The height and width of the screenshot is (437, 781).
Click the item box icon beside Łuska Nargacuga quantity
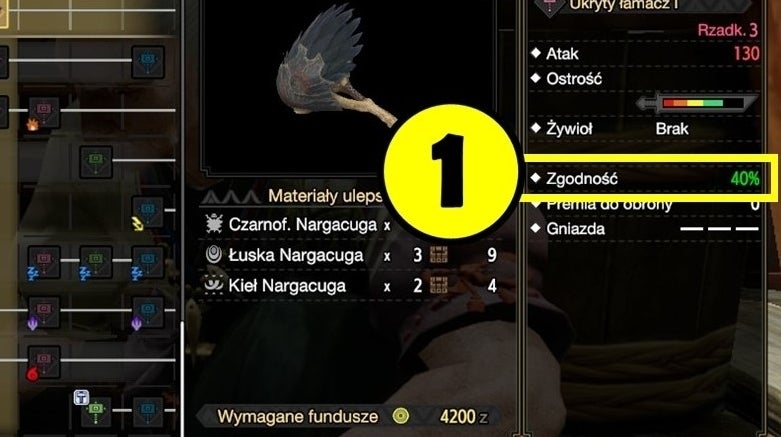(x=439, y=255)
